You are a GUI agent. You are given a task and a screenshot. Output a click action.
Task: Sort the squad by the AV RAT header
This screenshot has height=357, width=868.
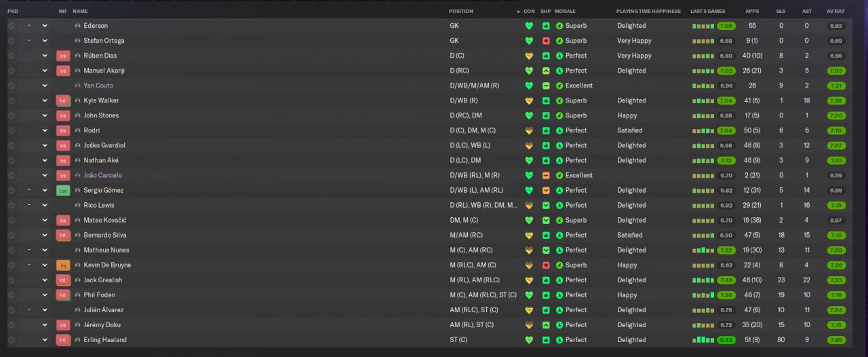click(x=835, y=12)
